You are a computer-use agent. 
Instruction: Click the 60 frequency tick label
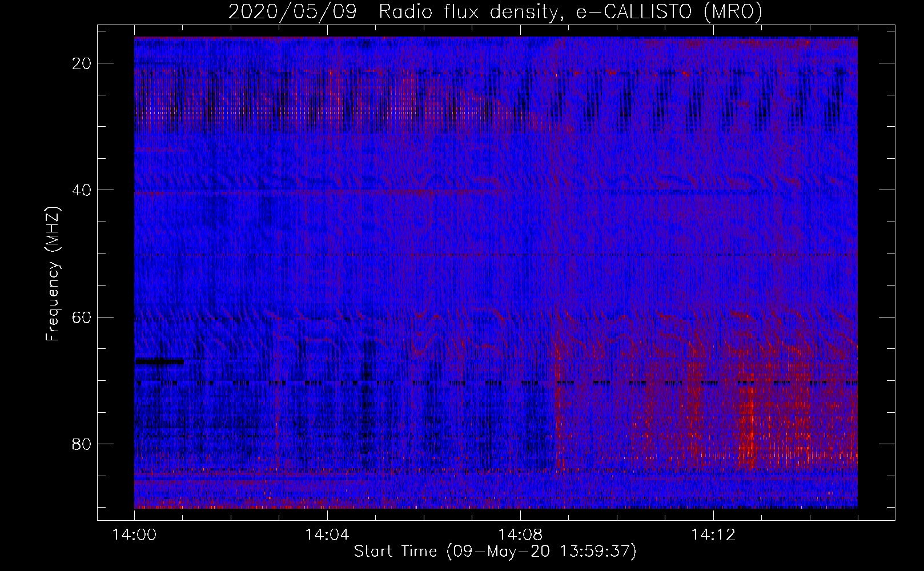(82, 317)
